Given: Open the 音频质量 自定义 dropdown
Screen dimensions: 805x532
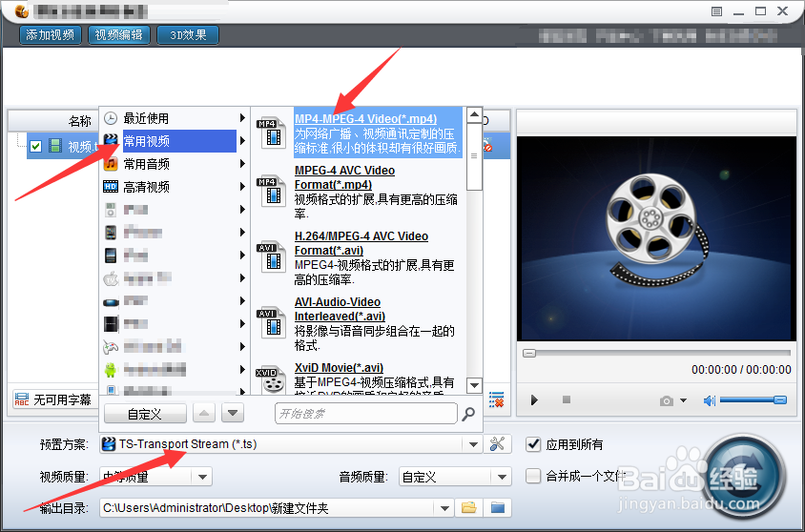Looking at the screenshot, I should click(x=501, y=477).
